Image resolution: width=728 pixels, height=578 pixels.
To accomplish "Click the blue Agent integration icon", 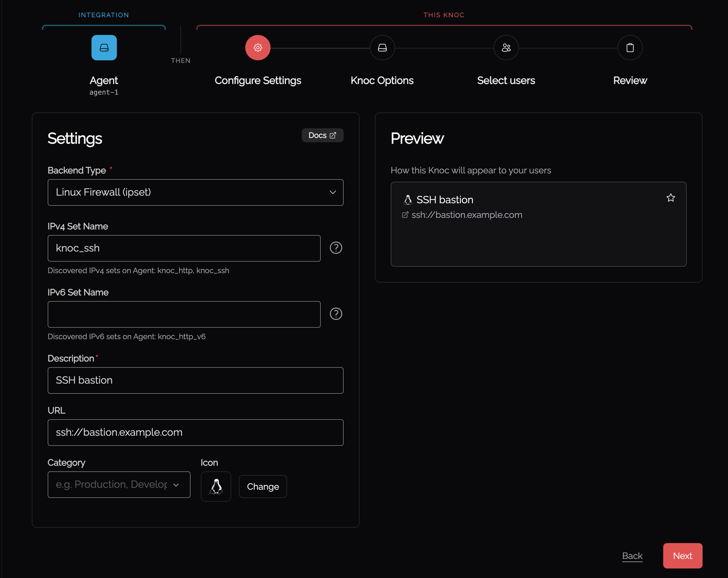I will tap(104, 48).
